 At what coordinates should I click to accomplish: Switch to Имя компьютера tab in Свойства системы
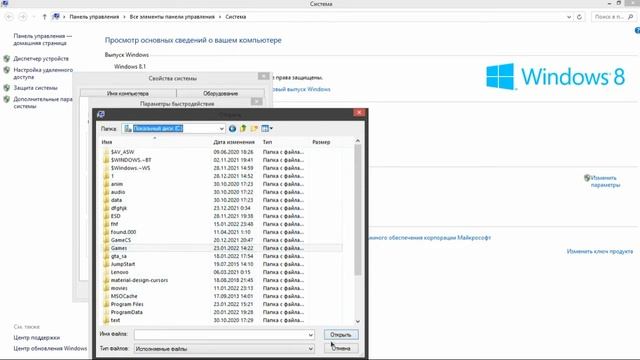click(x=128, y=93)
